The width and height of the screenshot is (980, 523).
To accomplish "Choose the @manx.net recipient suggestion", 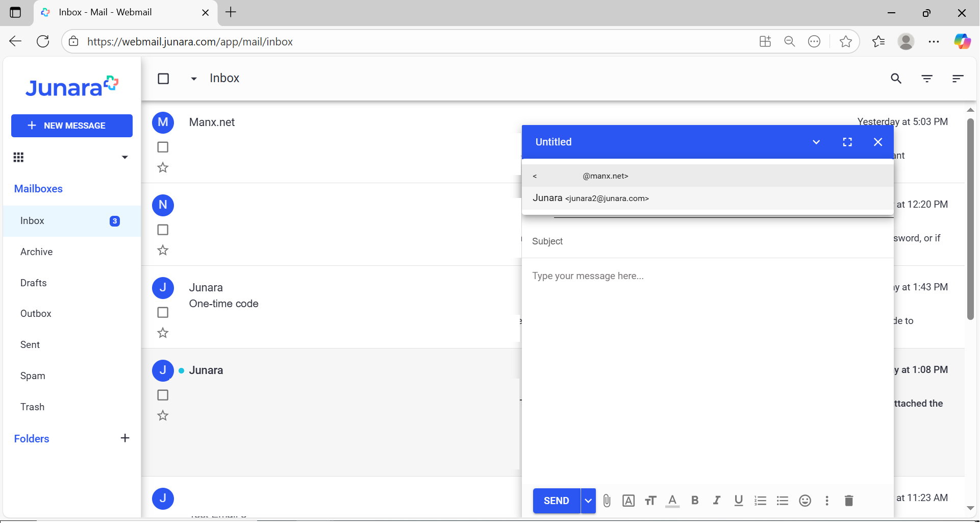I will click(x=708, y=176).
